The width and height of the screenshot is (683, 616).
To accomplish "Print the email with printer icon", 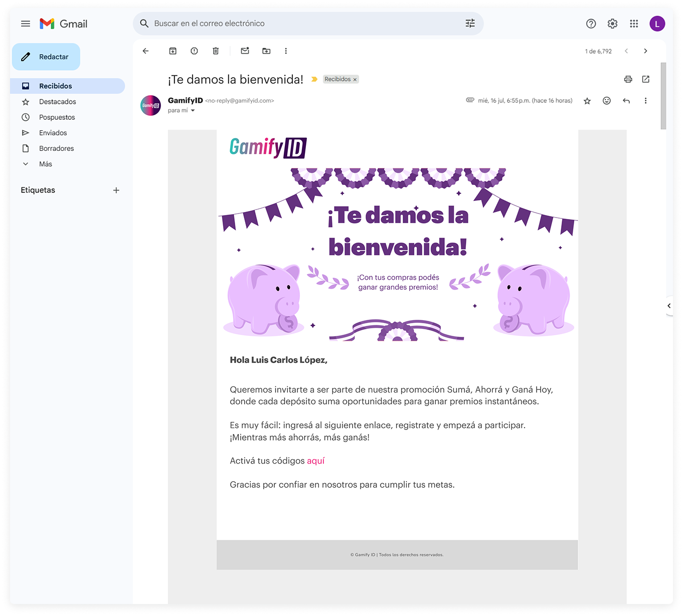I will click(x=628, y=79).
